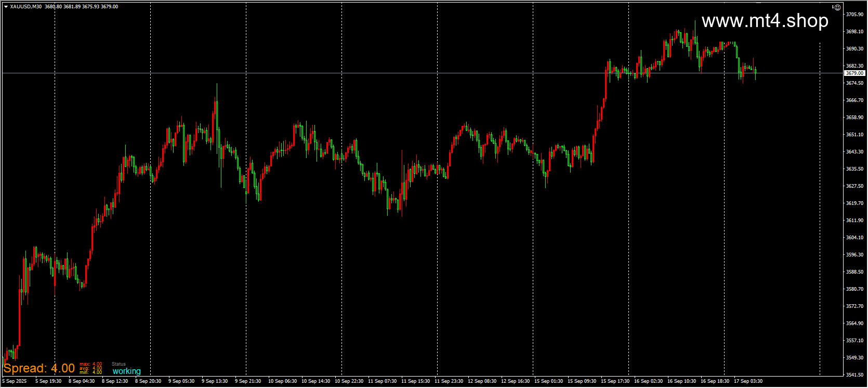Click the 8 Sep 20:30 time label
The image size is (868, 388).
pos(148,381)
